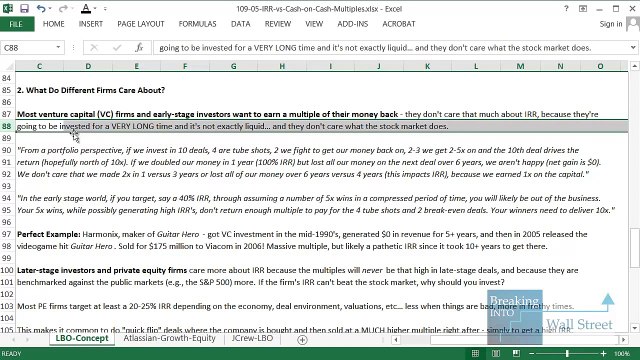640x360 pixels.
Task: Click horizontal scrollbar left arrow
Action: pyautogui.click(x=396, y=340)
